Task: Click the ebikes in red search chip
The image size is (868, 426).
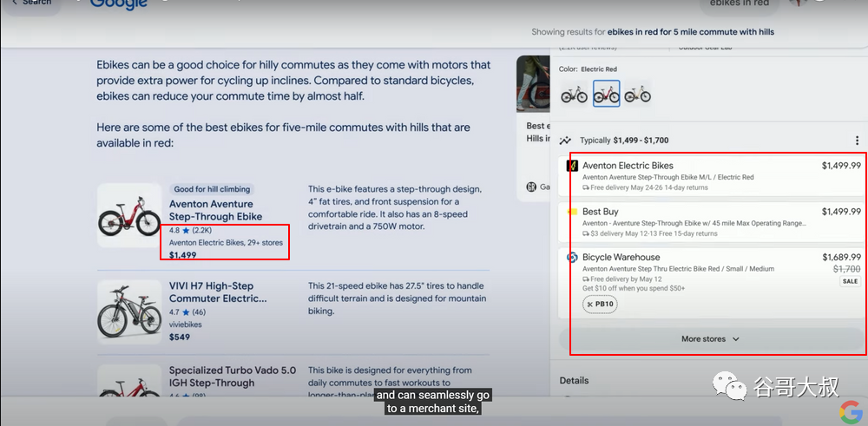Action: point(739,5)
